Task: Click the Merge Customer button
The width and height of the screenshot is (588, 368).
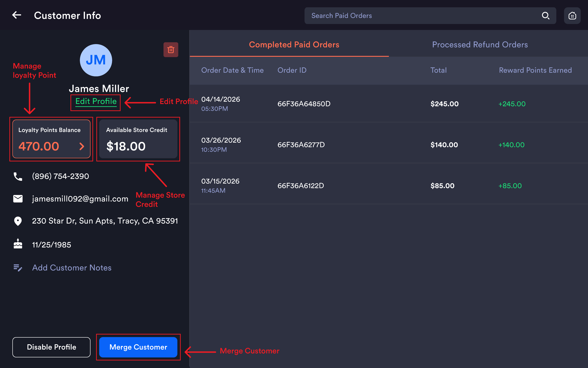Action: (138, 347)
